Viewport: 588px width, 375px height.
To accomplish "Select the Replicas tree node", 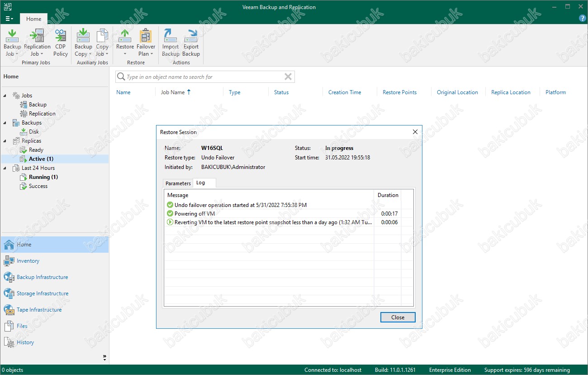I will coord(31,141).
